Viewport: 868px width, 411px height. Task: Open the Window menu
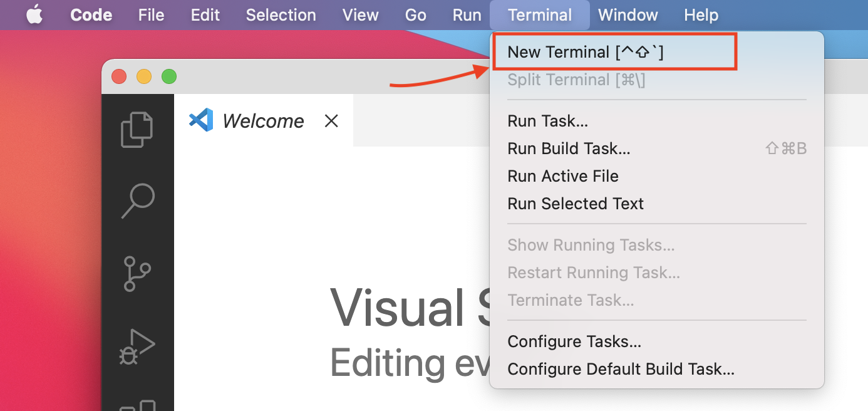pyautogui.click(x=628, y=15)
